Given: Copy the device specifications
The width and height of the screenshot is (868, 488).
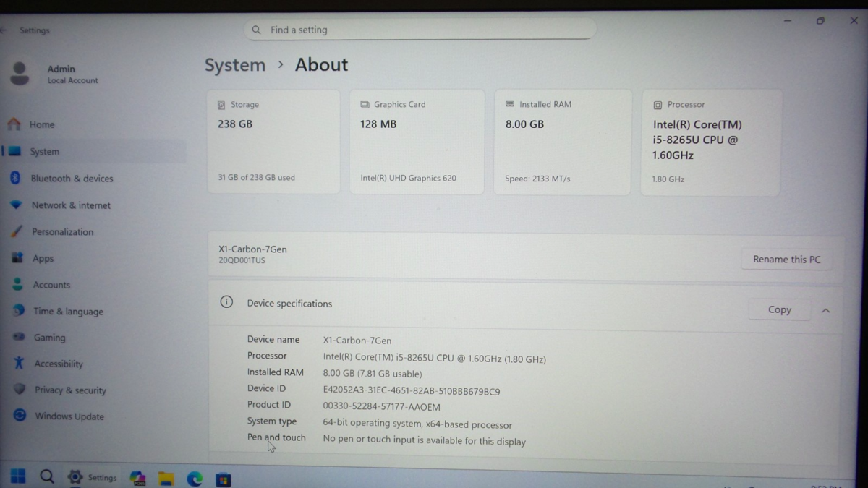Looking at the screenshot, I should coord(779,309).
